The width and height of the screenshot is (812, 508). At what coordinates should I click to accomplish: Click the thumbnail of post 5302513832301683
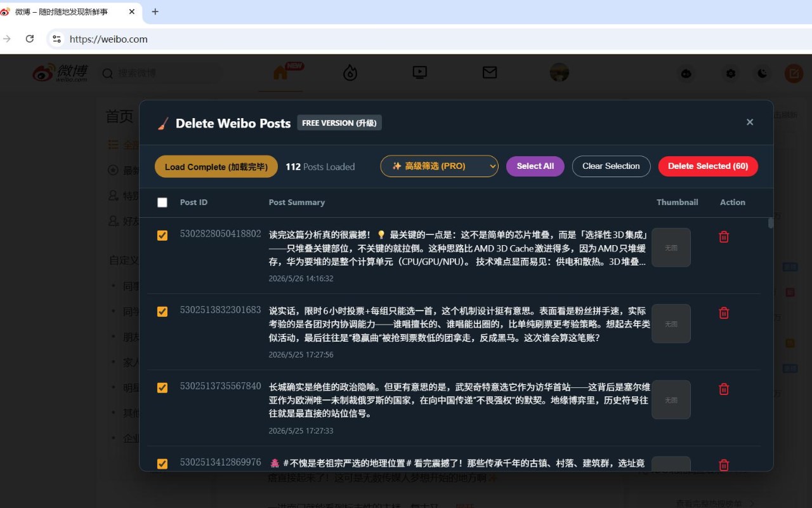coord(671,324)
